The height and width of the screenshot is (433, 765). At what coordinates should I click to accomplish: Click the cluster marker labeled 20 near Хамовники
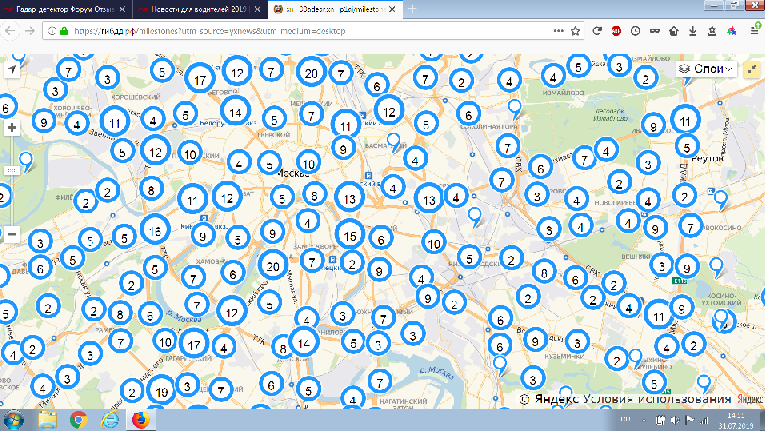point(270,264)
